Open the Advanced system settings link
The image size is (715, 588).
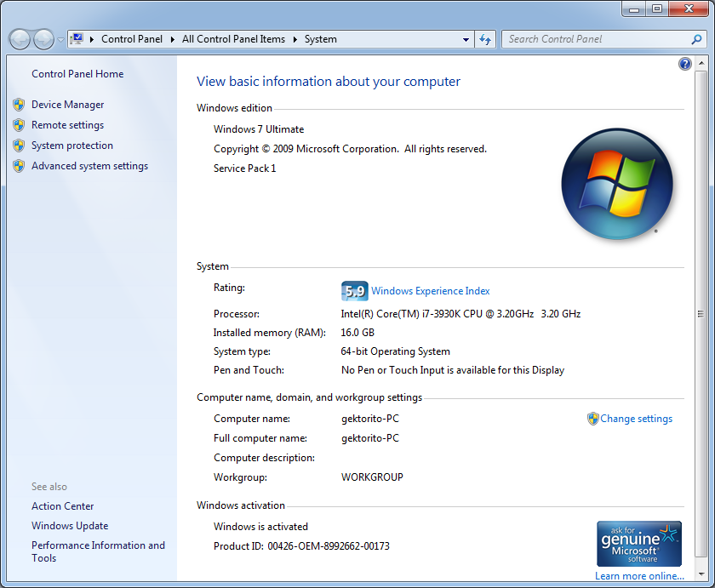[89, 166]
